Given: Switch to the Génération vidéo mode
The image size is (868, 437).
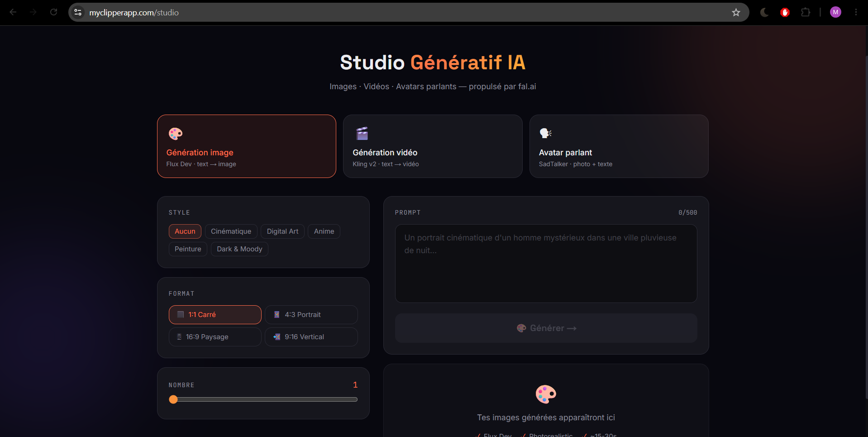Looking at the screenshot, I should tap(433, 146).
